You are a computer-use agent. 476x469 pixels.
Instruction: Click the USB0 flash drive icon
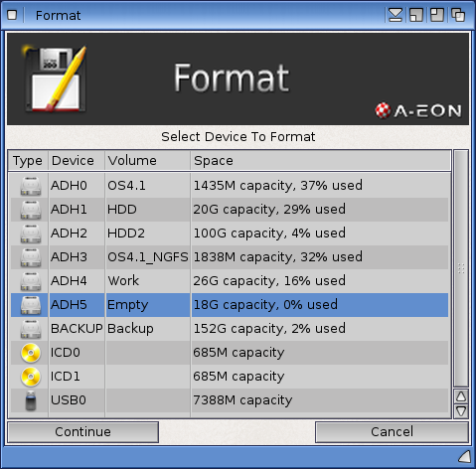tap(31, 400)
